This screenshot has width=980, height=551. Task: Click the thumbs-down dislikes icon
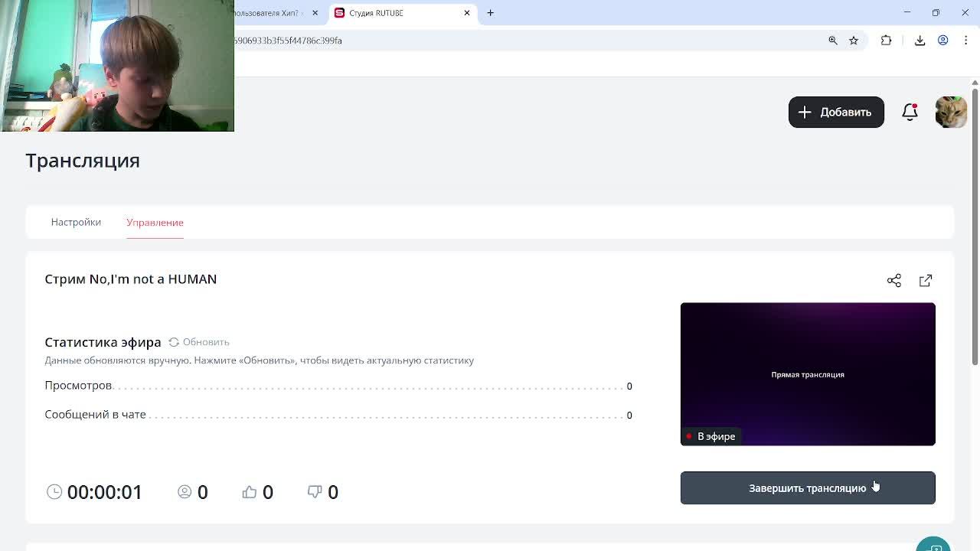point(315,491)
